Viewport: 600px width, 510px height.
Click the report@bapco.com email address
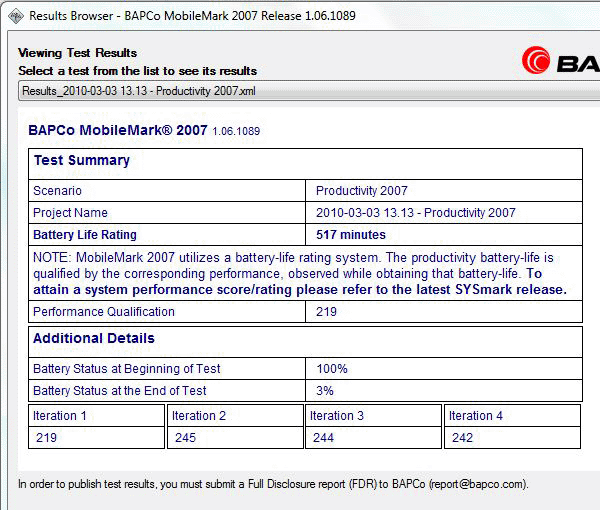tap(477, 484)
